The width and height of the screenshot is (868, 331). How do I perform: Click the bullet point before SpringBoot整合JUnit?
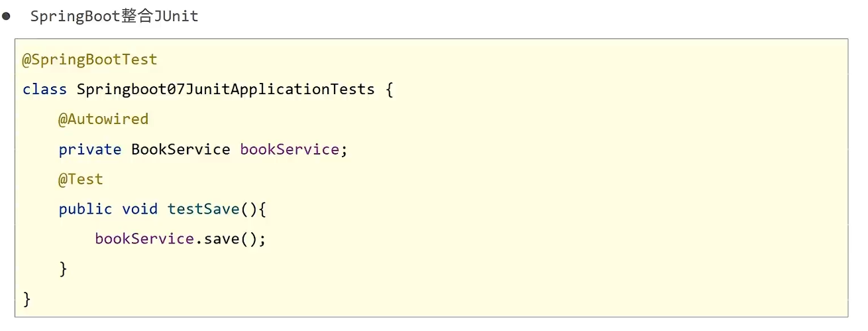pos(7,16)
